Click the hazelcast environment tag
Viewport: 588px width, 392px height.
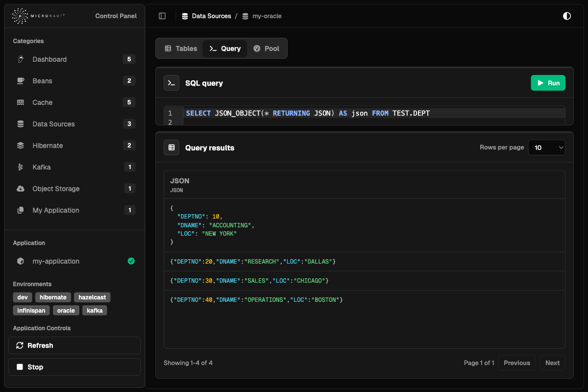[x=92, y=297]
